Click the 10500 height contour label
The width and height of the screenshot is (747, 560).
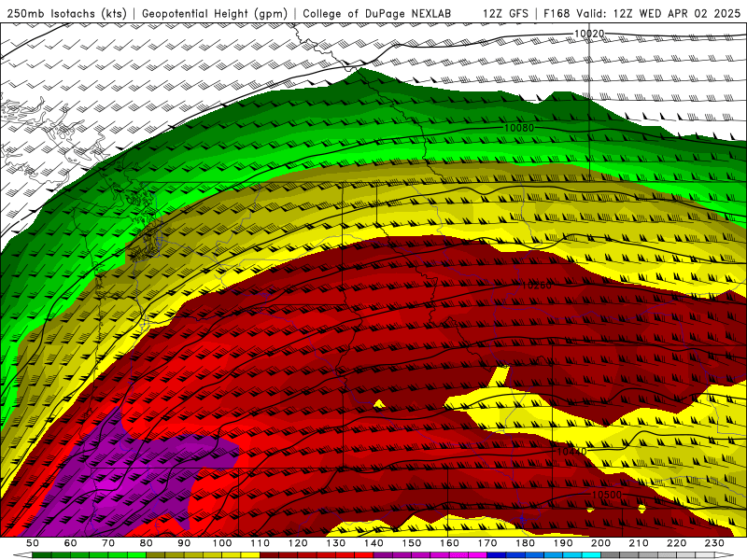[x=606, y=495]
